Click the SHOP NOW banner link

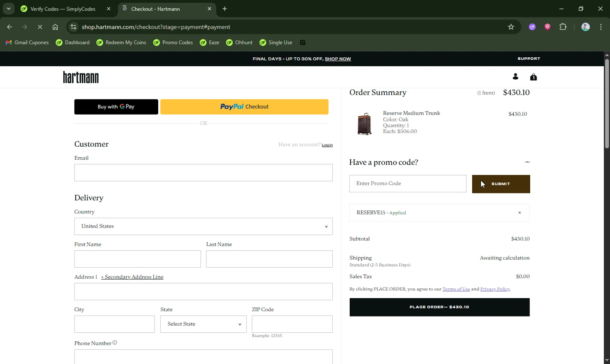338,59
